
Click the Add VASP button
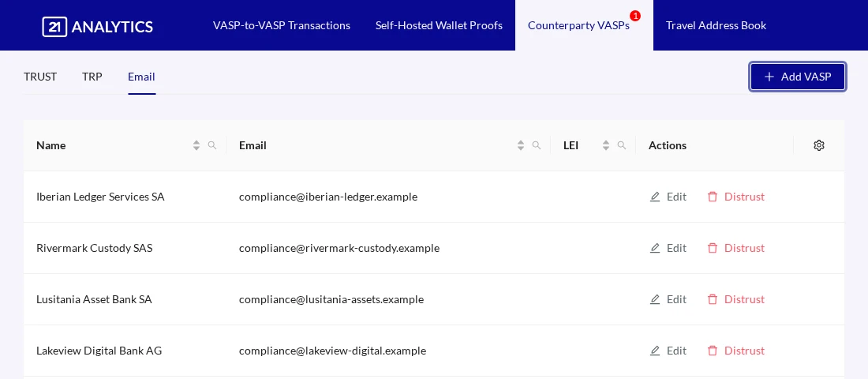(798, 77)
